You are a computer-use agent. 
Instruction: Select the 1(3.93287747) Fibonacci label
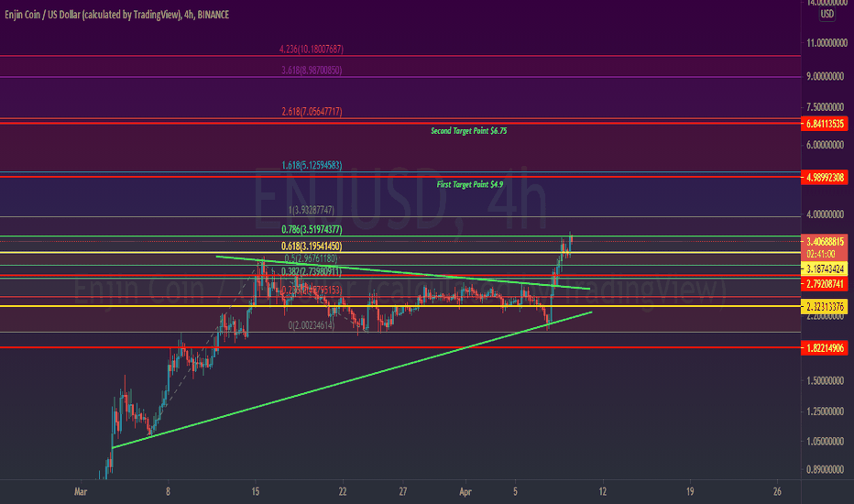(312, 210)
